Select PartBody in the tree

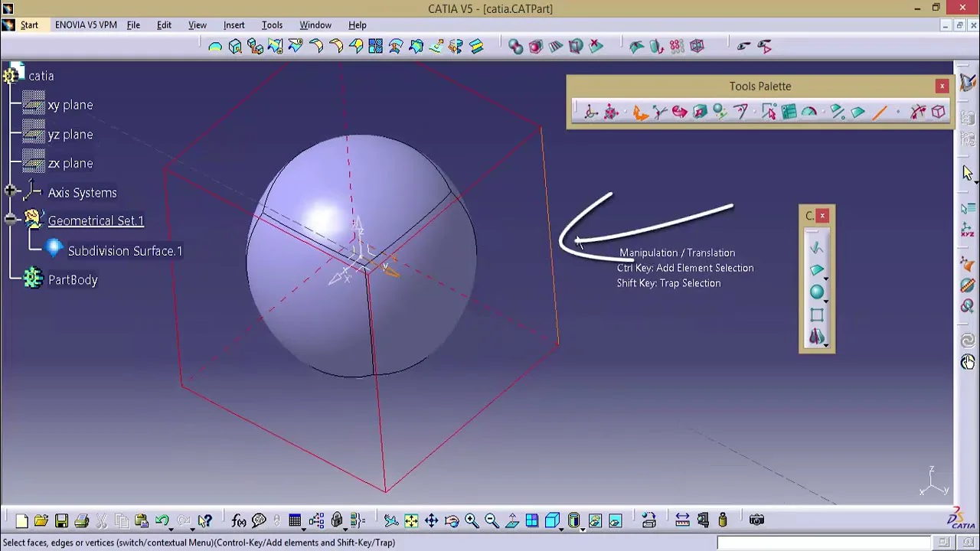tap(73, 280)
